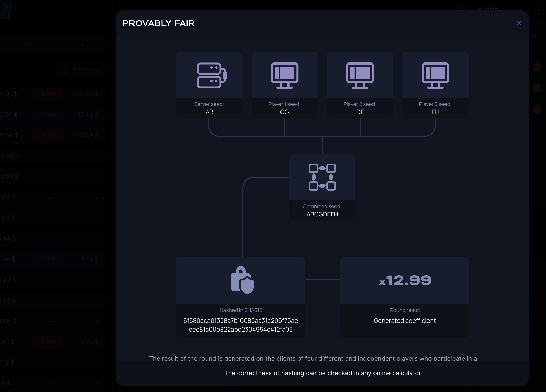Image resolution: width=546 pixels, height=392 pixels.
Task: Click the server seed rack icon
Action: 212,75
